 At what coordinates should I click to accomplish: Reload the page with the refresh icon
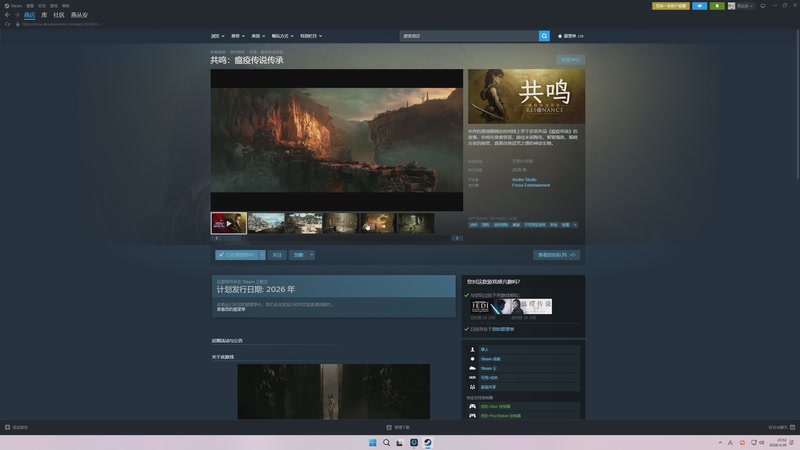(7, 24)
